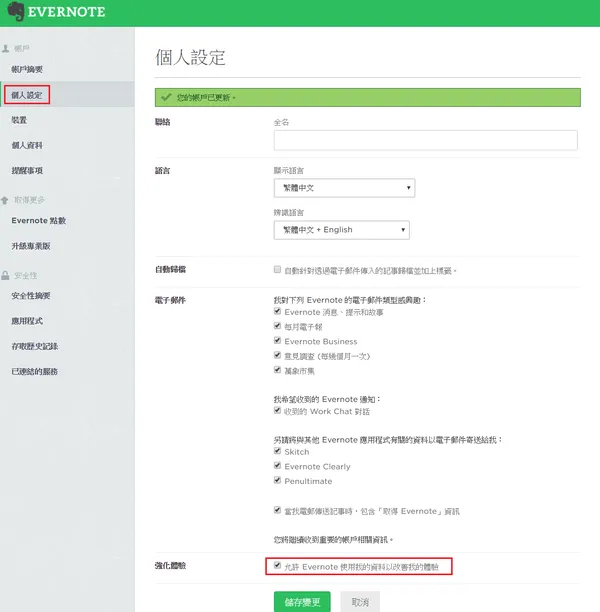Image resolution: width=600 pixels, height=612 pixels.
Task: View 存取歷史記錄 page
Action: click(x=35, y=346)
